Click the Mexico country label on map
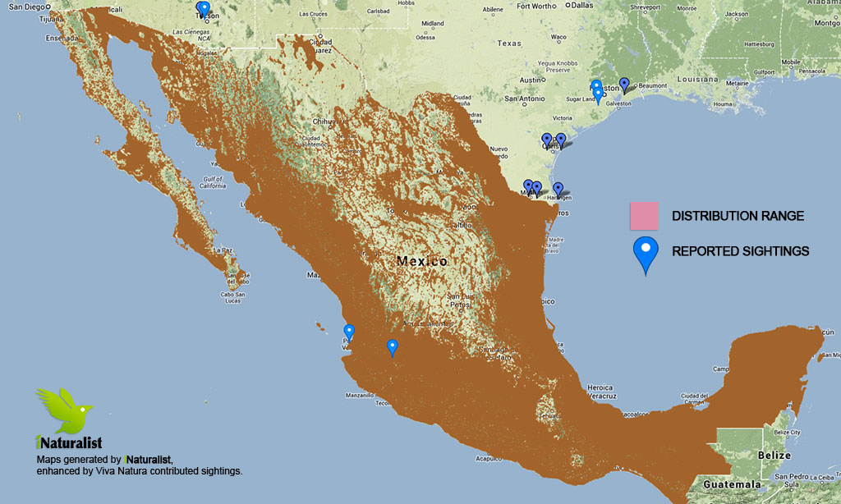The width and height of the screenshot is (841, 504). pos(422,261)
